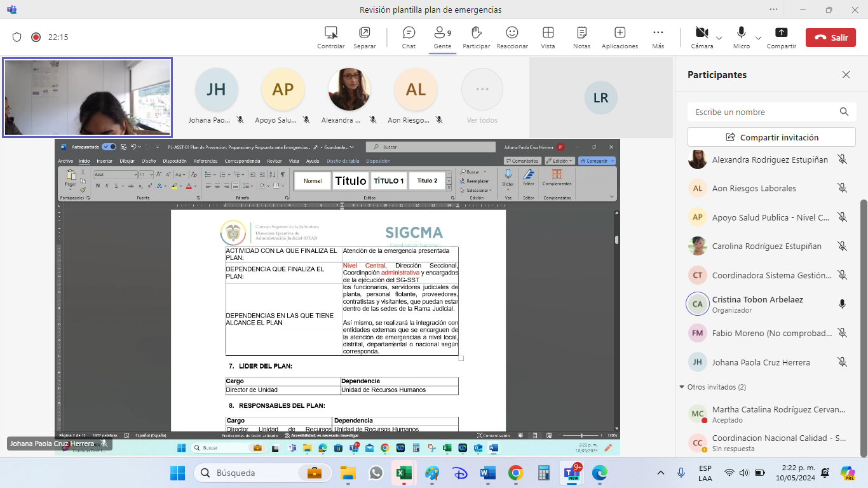Screen dimensions: 868x488
Task: Open the Más options menu
Action: pos(658,37)
